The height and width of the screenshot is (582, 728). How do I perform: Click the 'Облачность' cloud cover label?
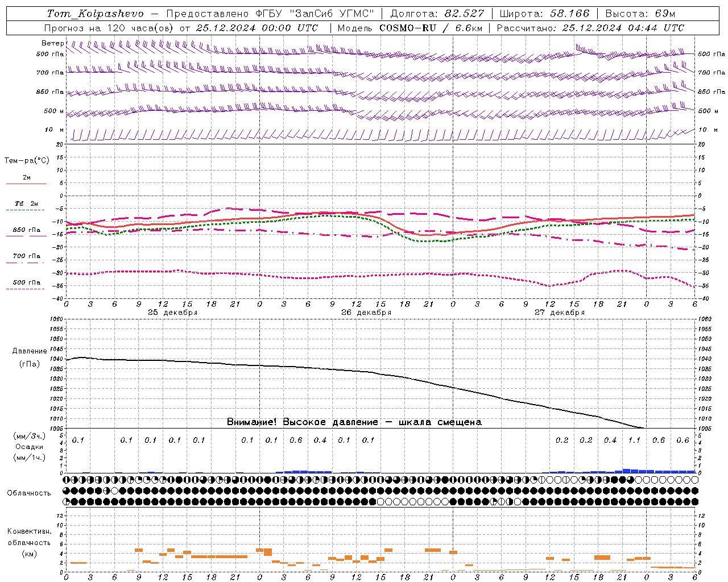pos(29,493)
